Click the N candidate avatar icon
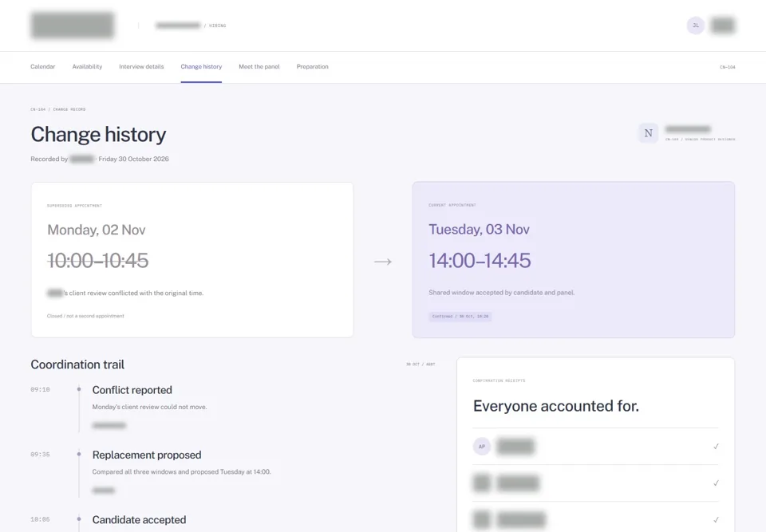766x532 pixels. click(x=648, y=133)
